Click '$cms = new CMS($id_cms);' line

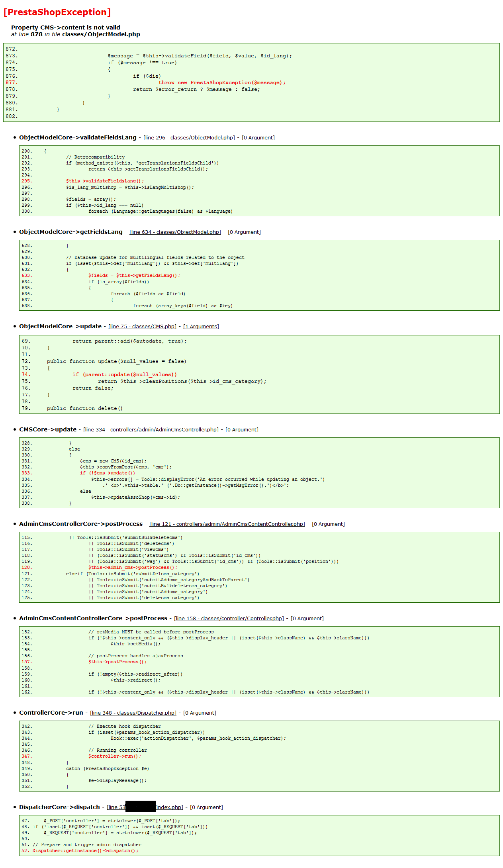[x=113, y=461]
